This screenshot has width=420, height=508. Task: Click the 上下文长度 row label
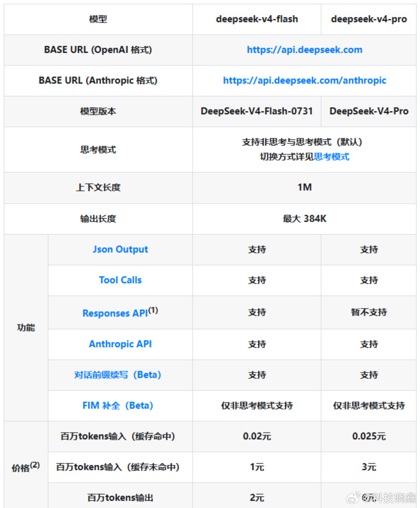tap(98, 187)
